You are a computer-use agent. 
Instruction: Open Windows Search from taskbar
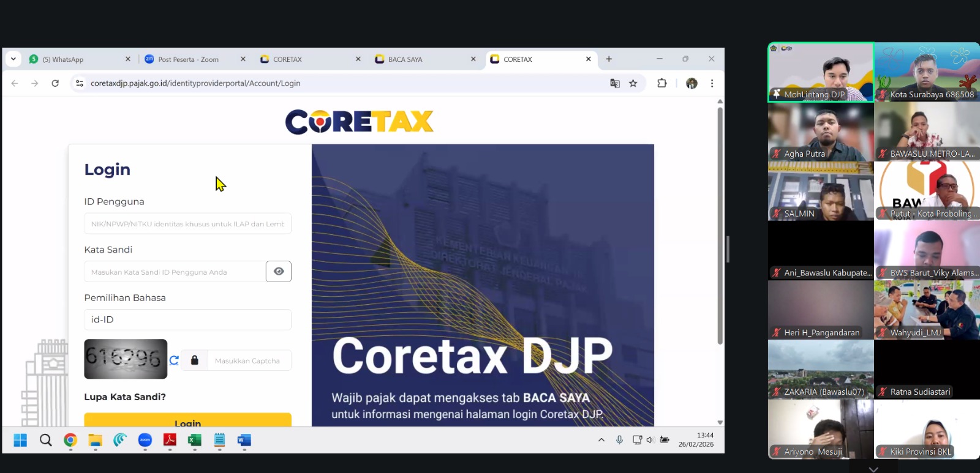46,440
